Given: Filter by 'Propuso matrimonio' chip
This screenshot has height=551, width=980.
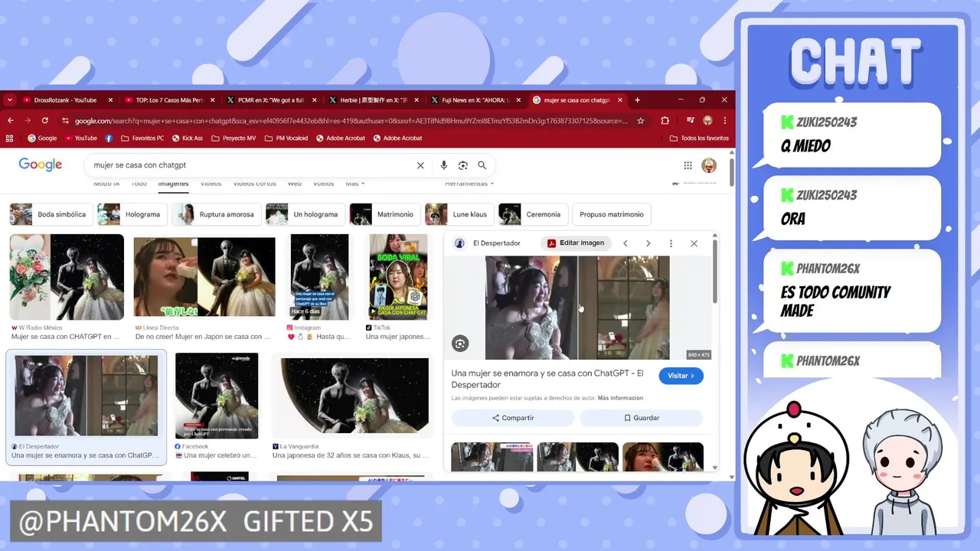Looking at the screenshot, I should point(612,214).
